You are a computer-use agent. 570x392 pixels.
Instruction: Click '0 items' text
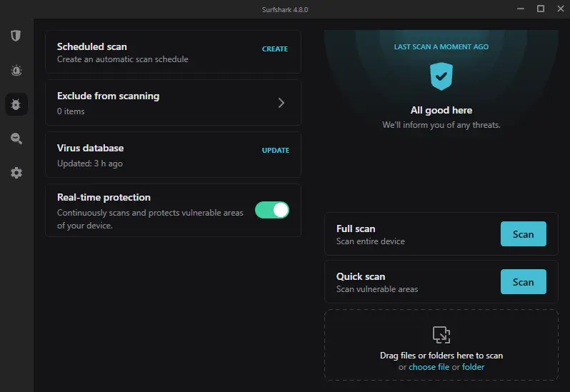71,111
